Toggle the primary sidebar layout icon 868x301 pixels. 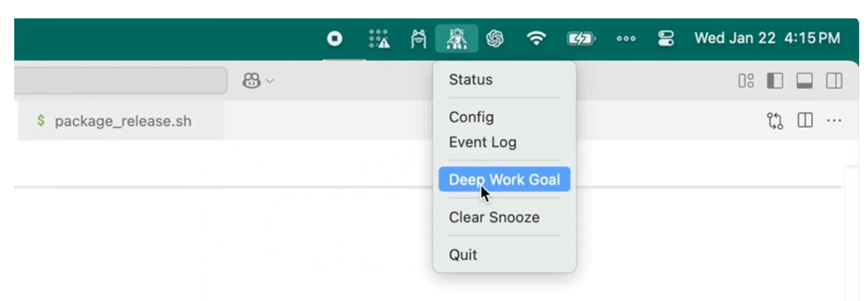click(775, 81)
